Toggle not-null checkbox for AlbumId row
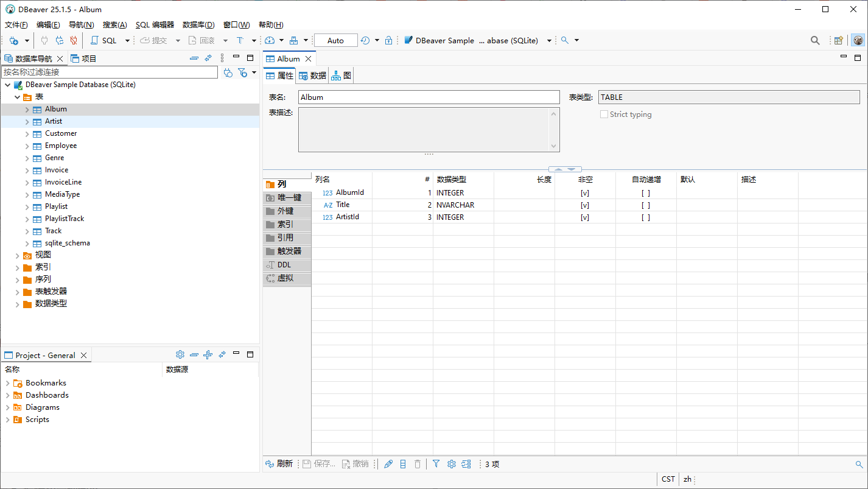Viewport: 868px width, 489px height. (x=585, y=193)
